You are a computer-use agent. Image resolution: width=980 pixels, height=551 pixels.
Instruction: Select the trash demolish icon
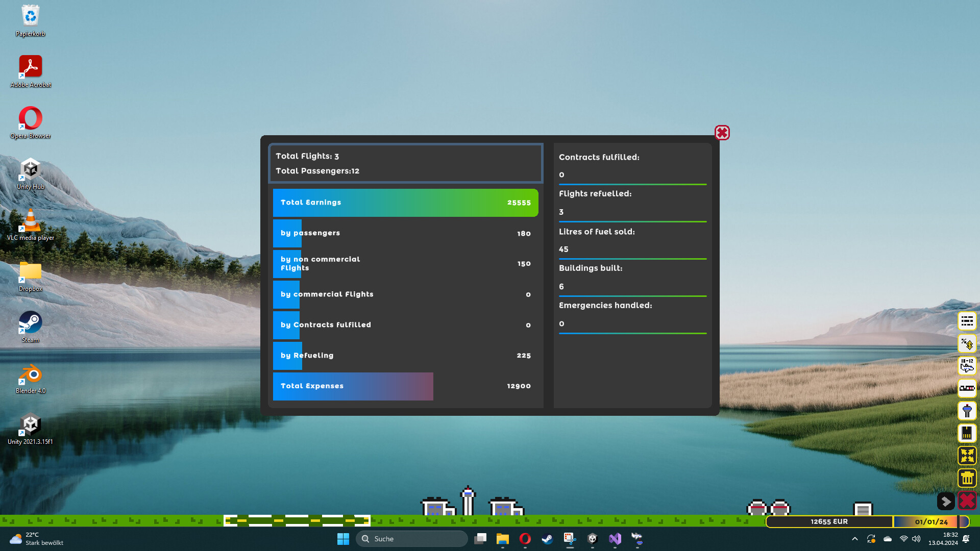coord(967,478)
